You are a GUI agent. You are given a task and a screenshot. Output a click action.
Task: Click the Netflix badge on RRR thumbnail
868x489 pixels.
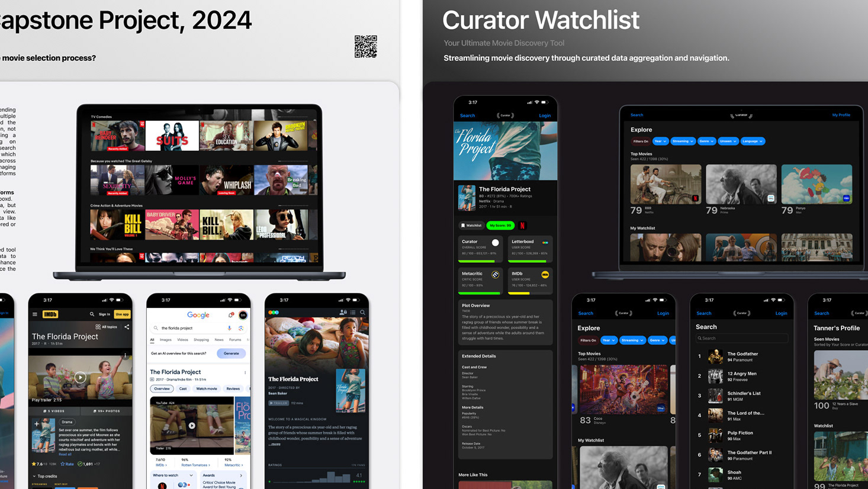click(x=695, y=198)
